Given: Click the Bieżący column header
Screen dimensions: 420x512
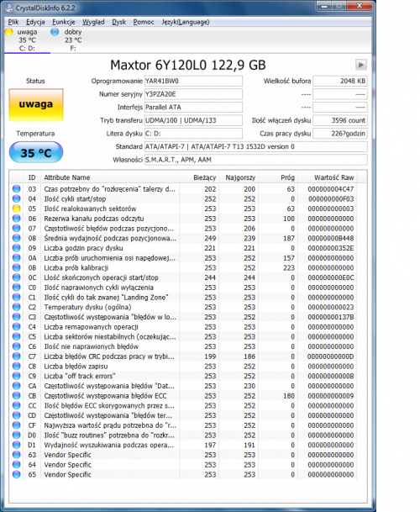Looking at the screenshot, I should tap(199, 177).
